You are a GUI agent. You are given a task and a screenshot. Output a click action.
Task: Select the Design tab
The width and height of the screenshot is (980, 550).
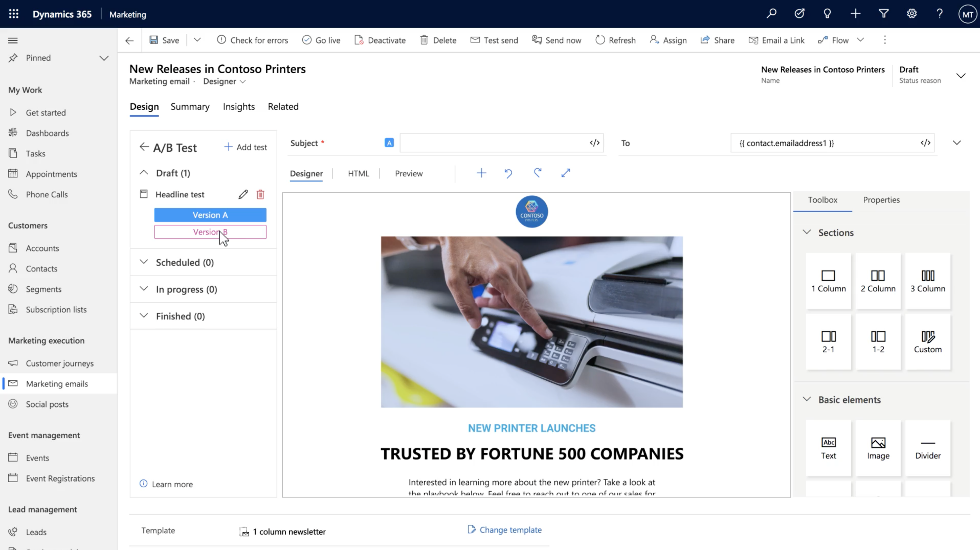144,107
